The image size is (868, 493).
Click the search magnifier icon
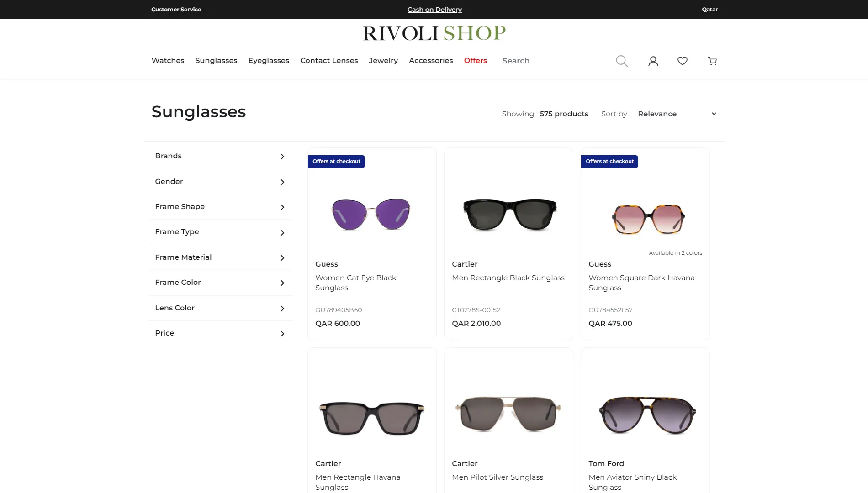point(621,61)
